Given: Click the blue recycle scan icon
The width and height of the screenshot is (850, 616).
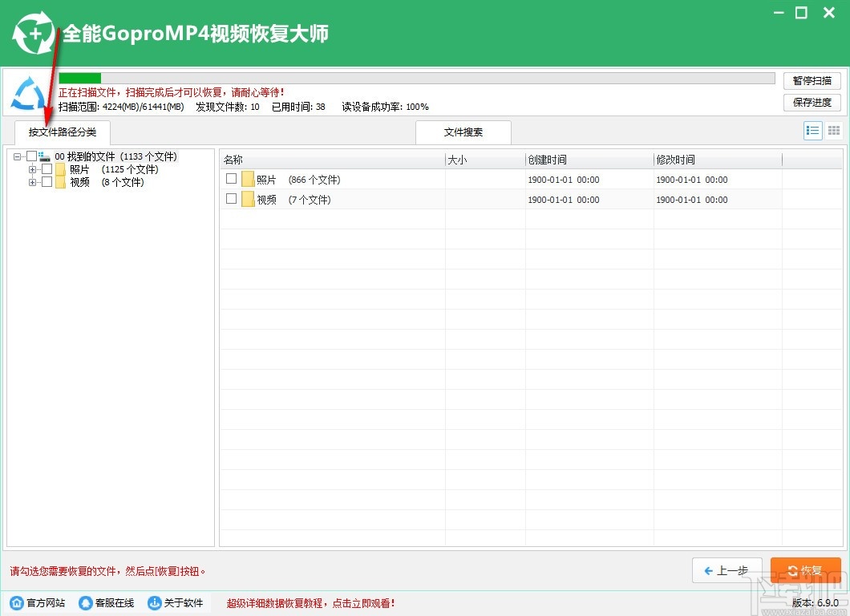Looking at the screenshot, I should click(29, 93).
